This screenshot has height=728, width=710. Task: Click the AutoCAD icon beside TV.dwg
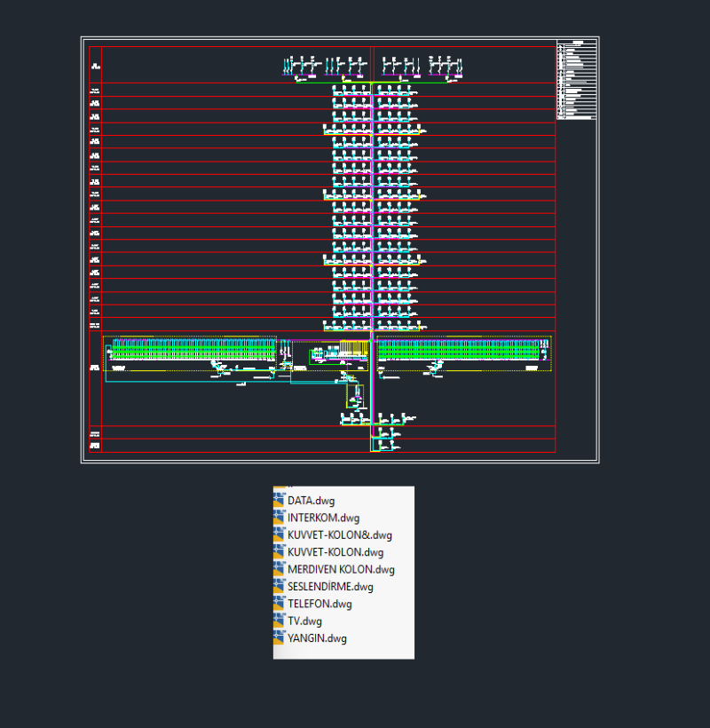(x=280, y=621)
